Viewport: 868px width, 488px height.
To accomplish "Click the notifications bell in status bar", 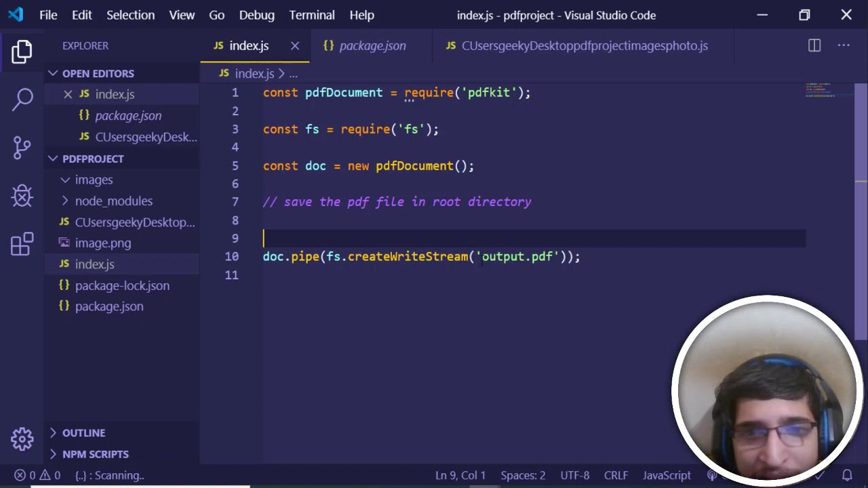I will [x=847, y=475].
